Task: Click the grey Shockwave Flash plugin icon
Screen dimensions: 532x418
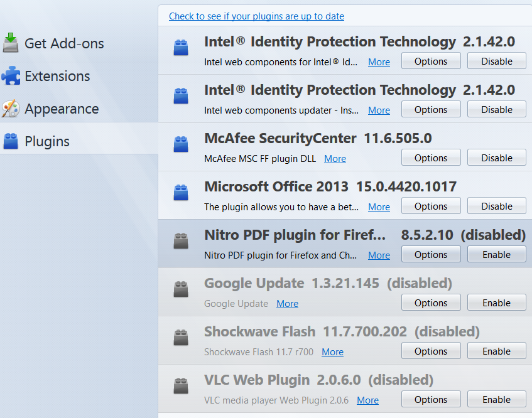Action: click(181, 338)
